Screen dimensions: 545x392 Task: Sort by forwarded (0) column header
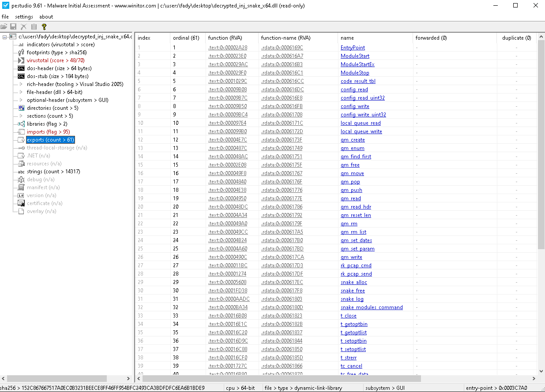(x=455, y=38)
